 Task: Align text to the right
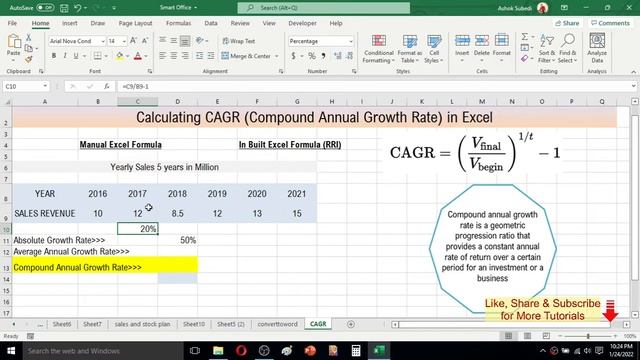185,56
